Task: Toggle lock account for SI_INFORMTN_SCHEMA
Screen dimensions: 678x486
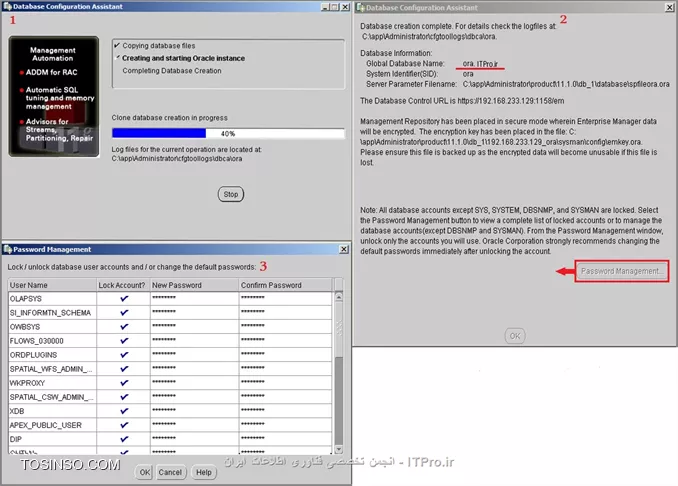Action: 124,312
